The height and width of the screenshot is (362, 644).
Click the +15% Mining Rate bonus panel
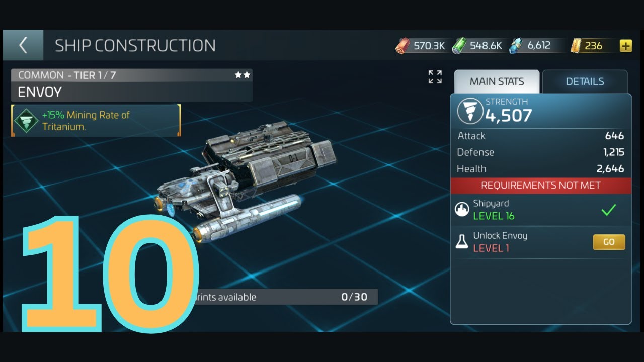[96, 121]
